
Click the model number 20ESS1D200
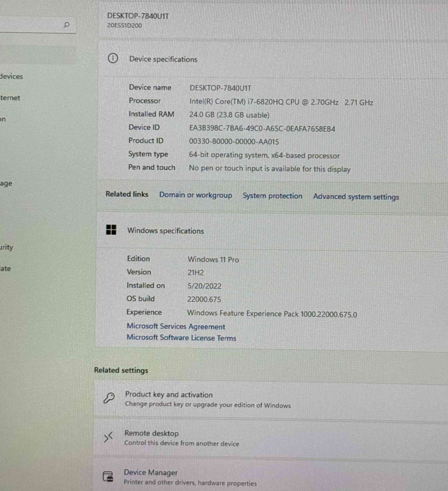125,25
